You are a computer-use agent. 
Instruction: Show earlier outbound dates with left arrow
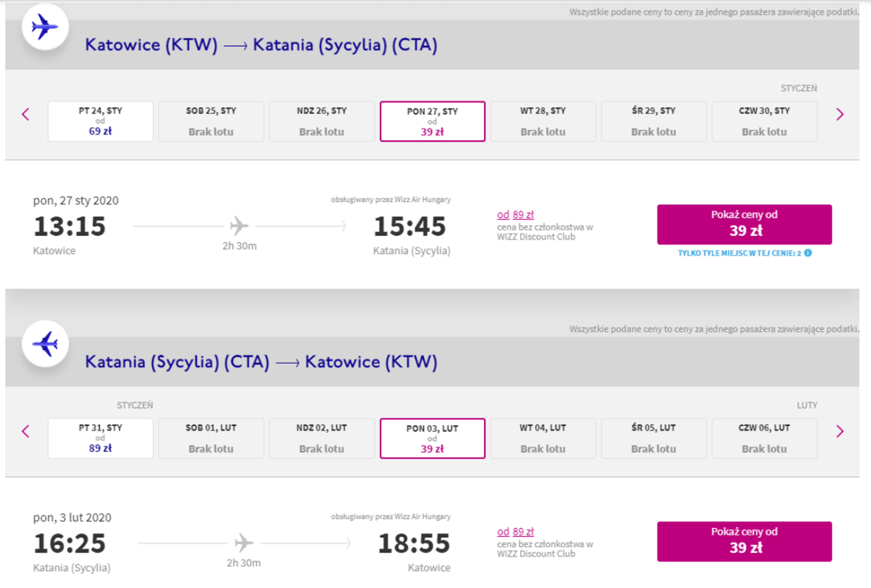pos(25,114)
